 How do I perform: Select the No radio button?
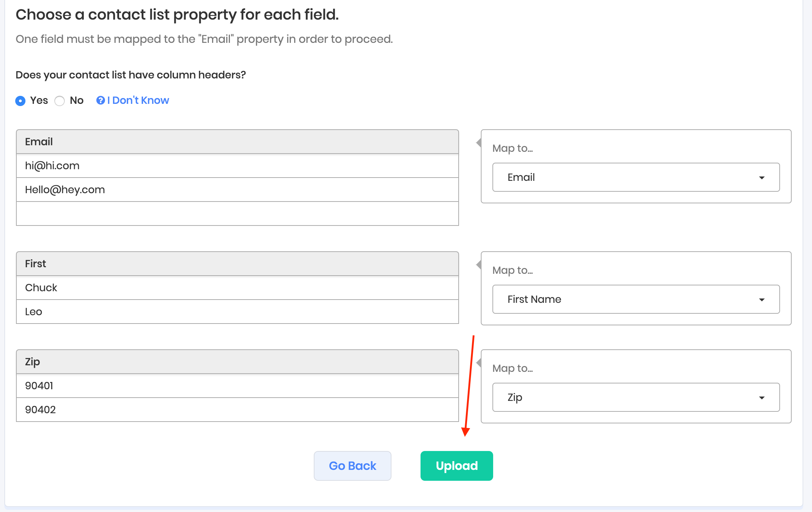pyautogui.click(x=60, y=101)
